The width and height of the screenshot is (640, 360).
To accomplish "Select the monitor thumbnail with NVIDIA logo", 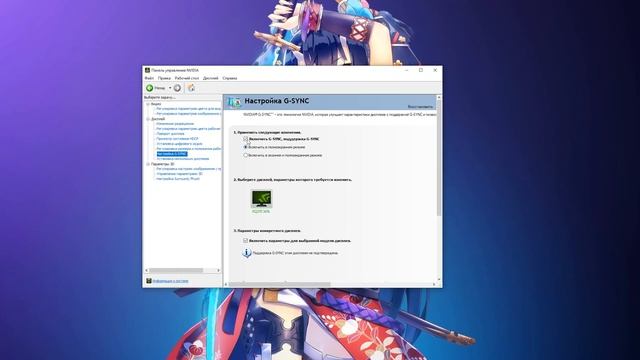I will click(261, 199).
